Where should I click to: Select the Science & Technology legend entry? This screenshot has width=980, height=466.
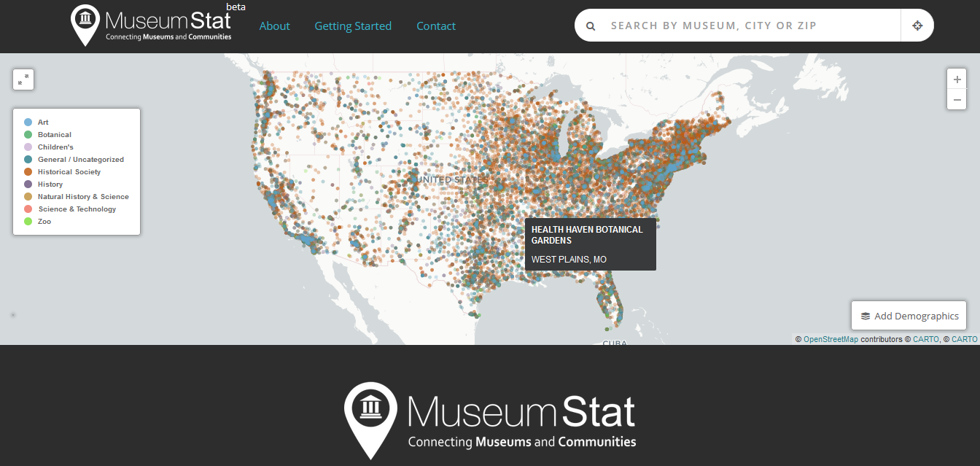point(77,209)
